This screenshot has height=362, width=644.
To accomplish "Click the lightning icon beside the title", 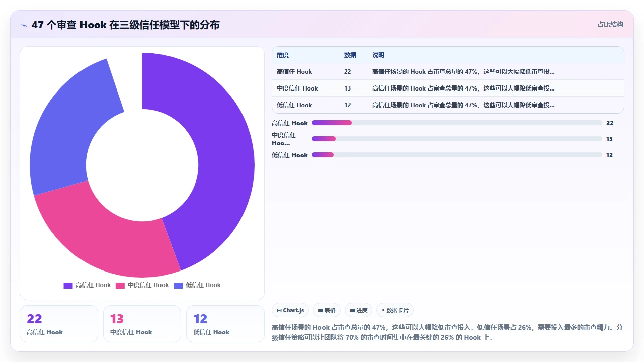I will (24, 25).
